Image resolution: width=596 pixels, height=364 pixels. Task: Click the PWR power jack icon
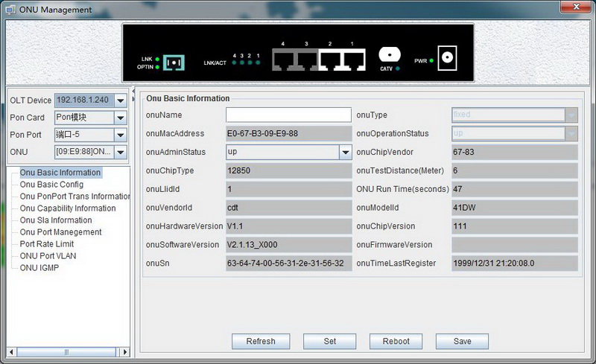(x=447, y=58)
